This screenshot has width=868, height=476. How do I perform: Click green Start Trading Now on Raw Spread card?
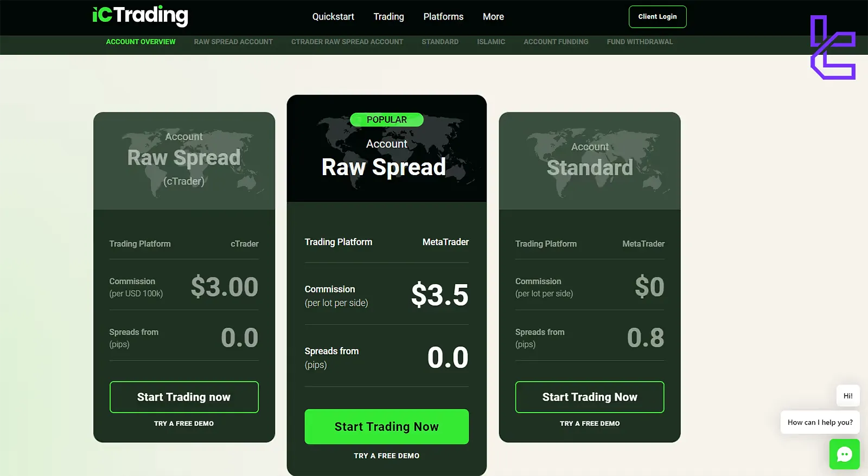click(387, 427)
